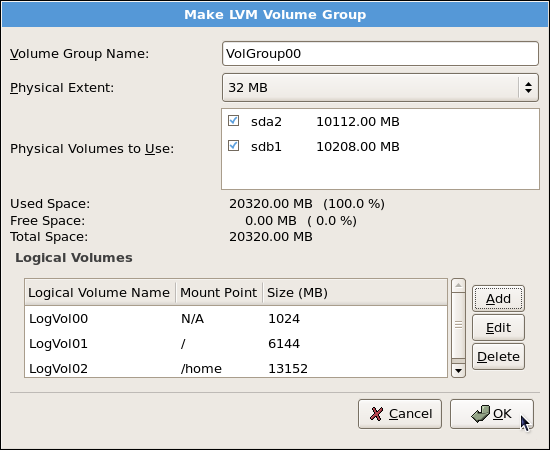550x450 pixels.
Task: Click the sdb1 volume name
Action: tap(266, 146)
